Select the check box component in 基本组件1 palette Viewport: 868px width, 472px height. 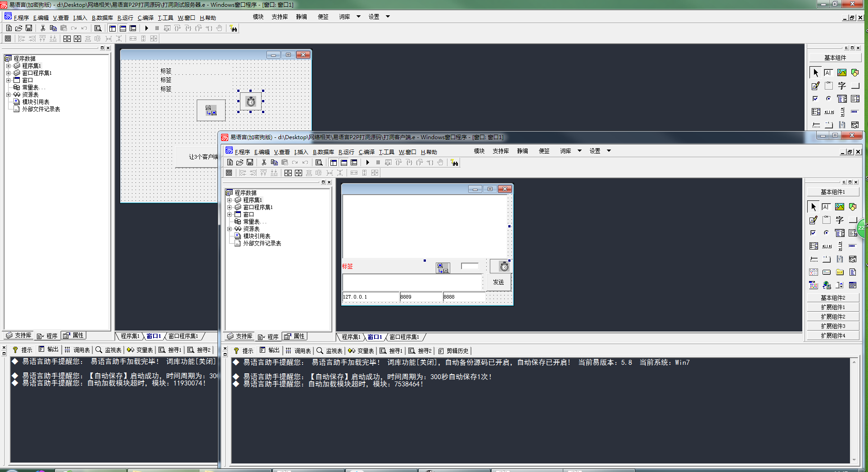pyautogui.click(x=813, y=233)
